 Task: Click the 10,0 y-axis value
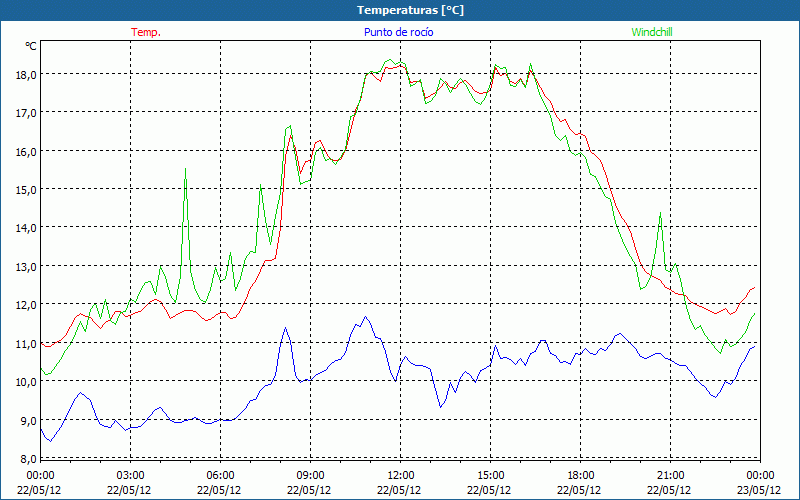(26, 382)
